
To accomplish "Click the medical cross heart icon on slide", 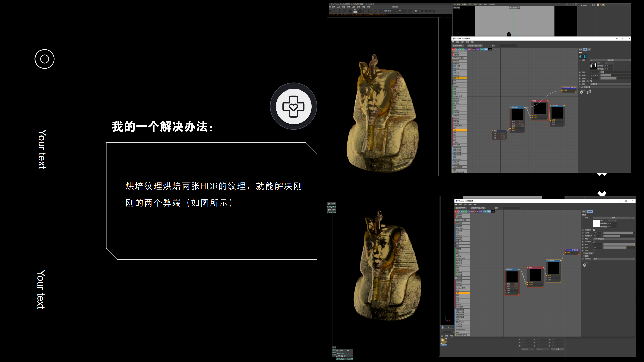I will click(x=293, y=106).
